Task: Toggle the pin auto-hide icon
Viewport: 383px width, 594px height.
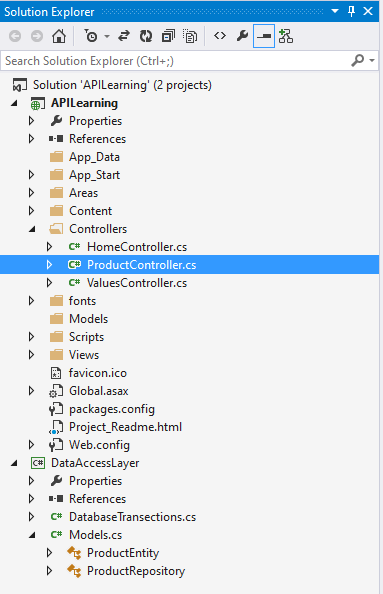Action: pyautogui.click(x=352, y=11)
